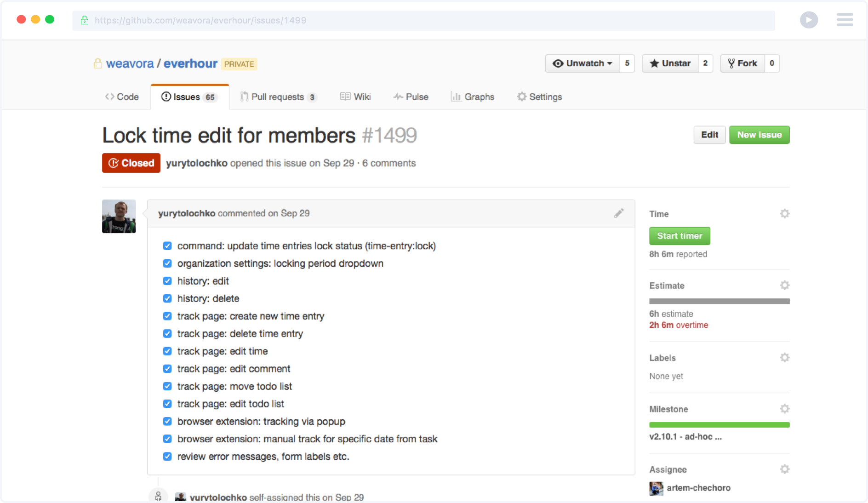This screenshot has height=503, width=868.
Task: Open the weavora organization link
Action: coord(130,63)
